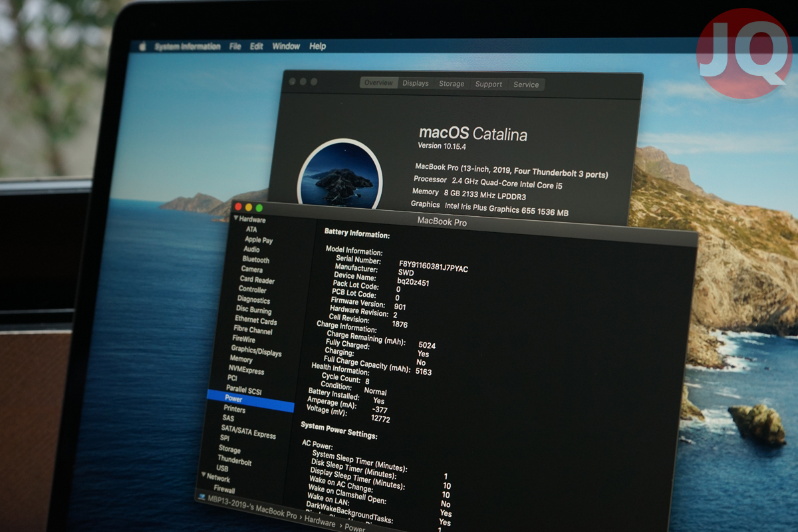798x532 pixels.
Task: Select Storage in the sidebar
Action: (229, 450)
